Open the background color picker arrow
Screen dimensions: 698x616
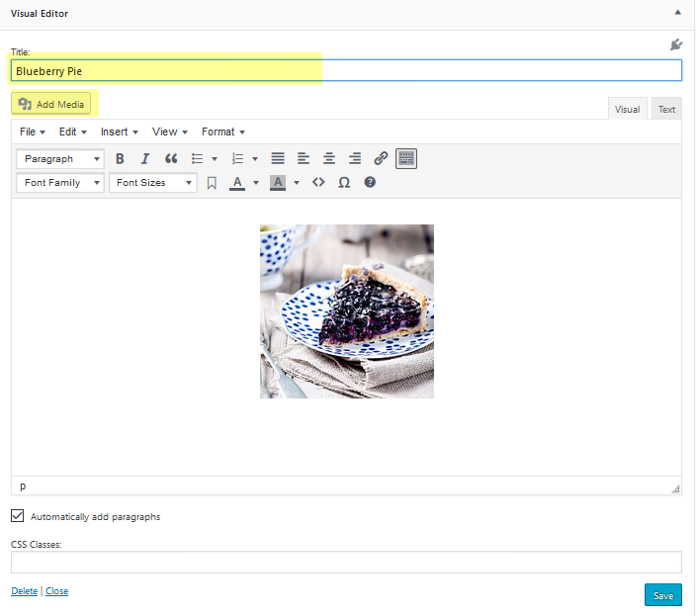(297, 183)
